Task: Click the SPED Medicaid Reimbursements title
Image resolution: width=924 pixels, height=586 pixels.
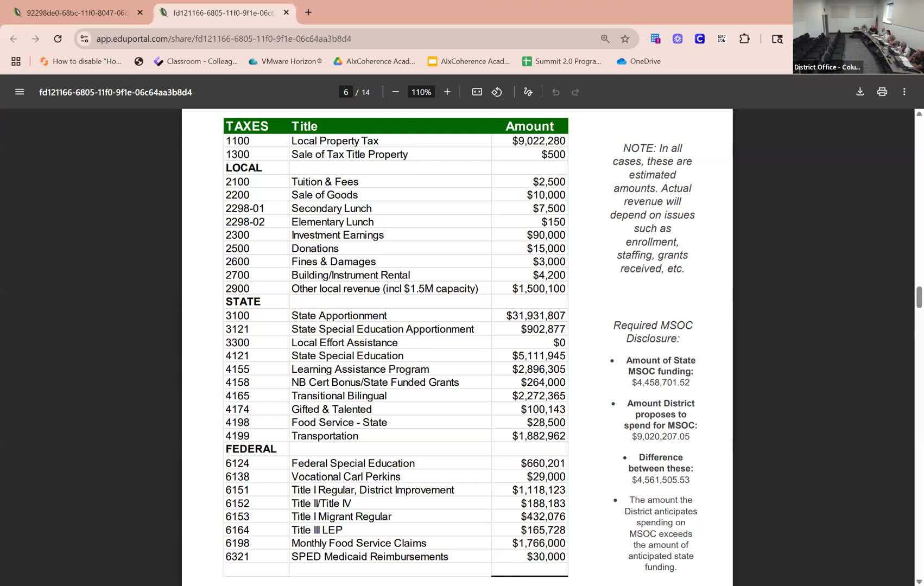Action: [370, 557]
